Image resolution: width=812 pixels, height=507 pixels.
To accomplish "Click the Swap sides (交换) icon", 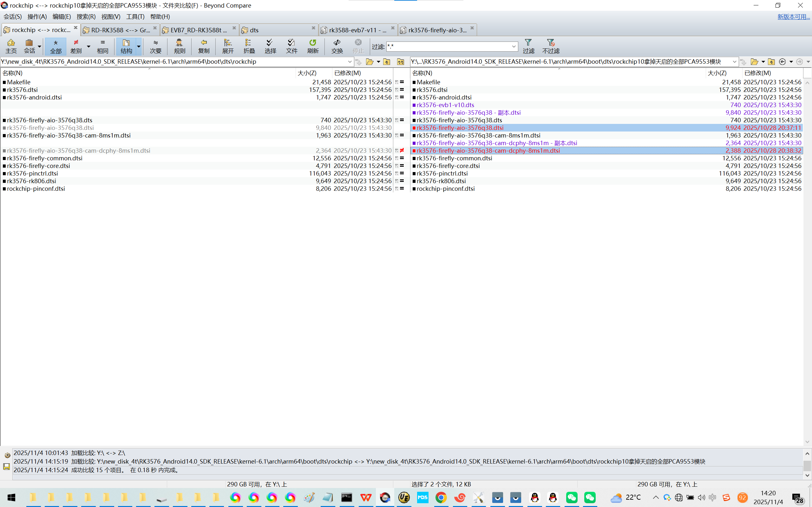I will click(337, 46).
